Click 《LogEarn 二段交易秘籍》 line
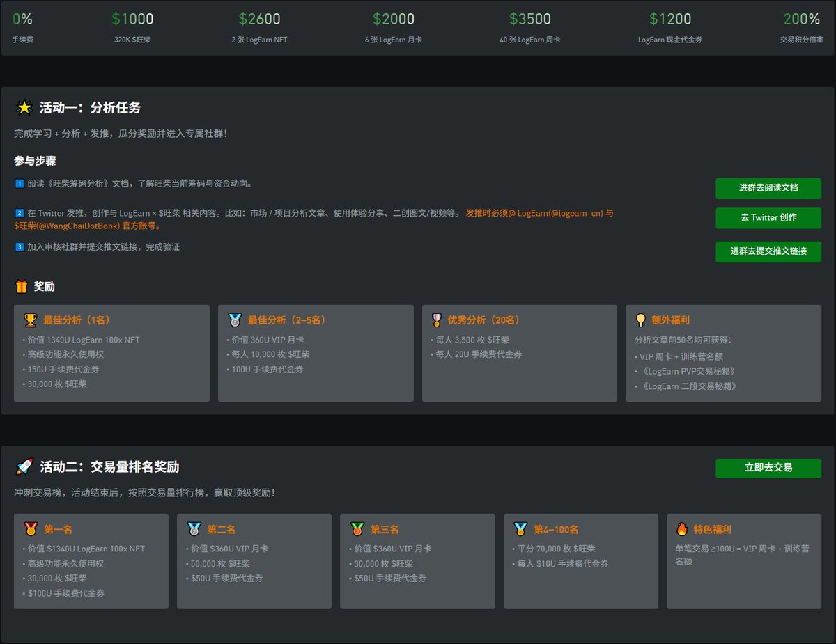 [686, 386]
